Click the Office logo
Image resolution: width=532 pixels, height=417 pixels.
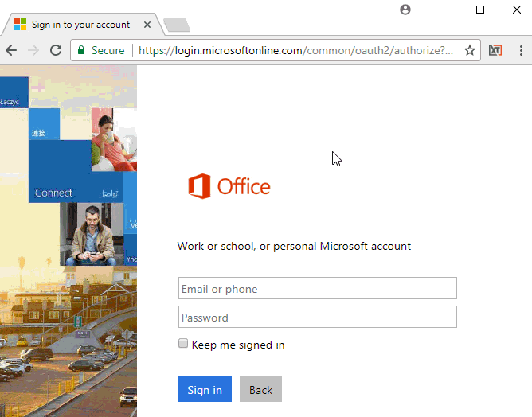[229, 186]
